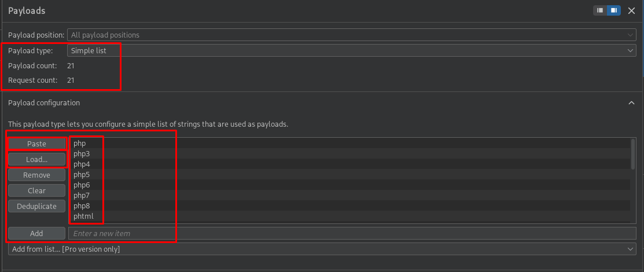The width and height of the screenshot is (644, 272).
Task: Select the 'php5' payload item
Action: (82, 175)
